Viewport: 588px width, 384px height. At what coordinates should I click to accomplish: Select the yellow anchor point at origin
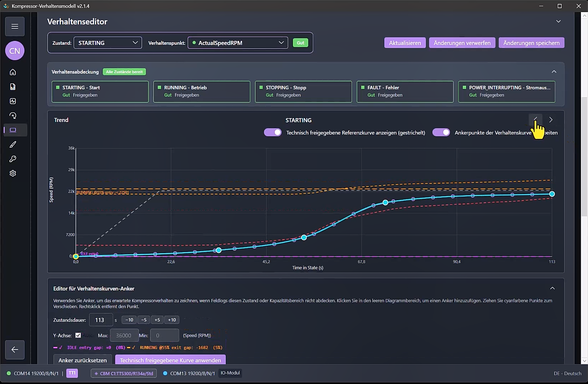click(76, 256)
